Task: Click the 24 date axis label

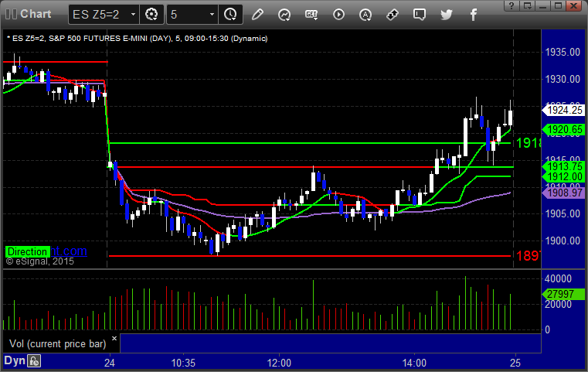Action: point(110,363)
